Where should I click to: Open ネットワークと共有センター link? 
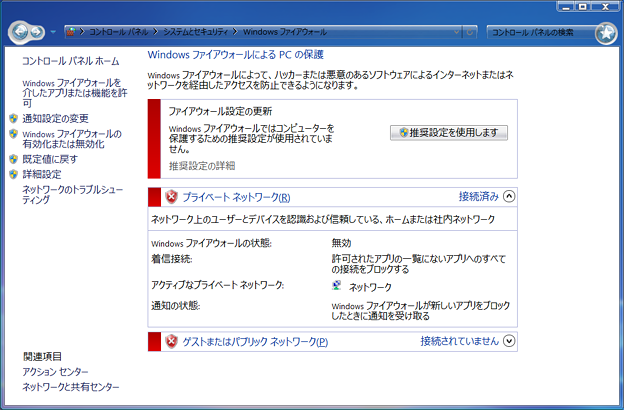click(71, 387)
